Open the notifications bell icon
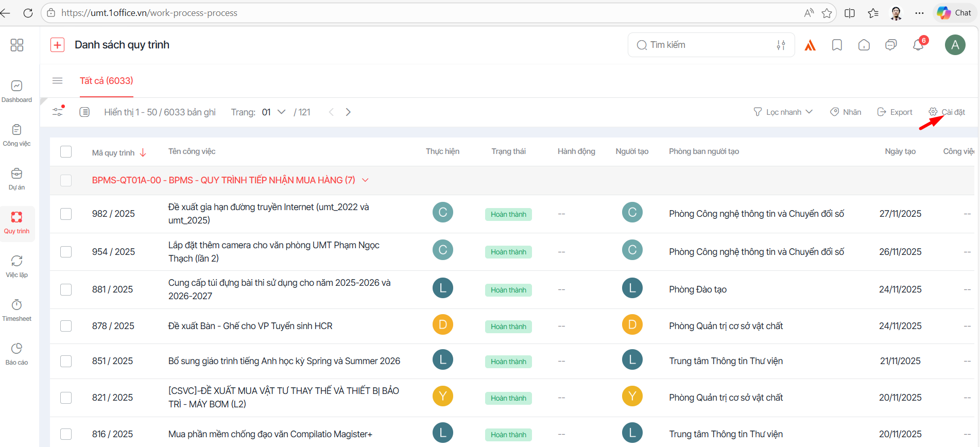The width and height of the screenshot is (980, 447). [x=918, y=45]
